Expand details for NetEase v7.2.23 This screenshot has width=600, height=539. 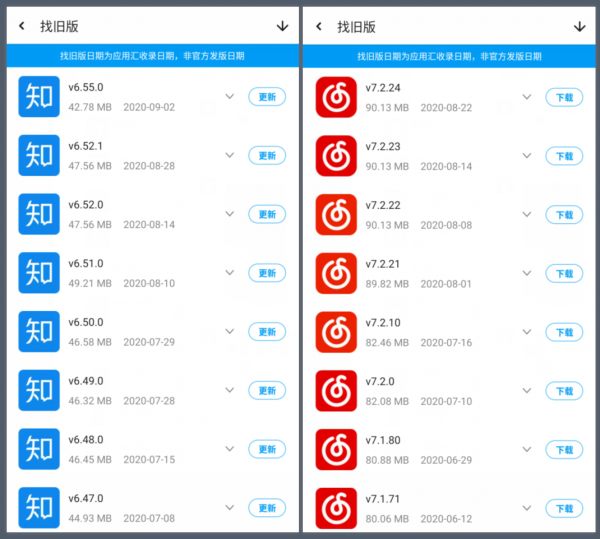527,156
